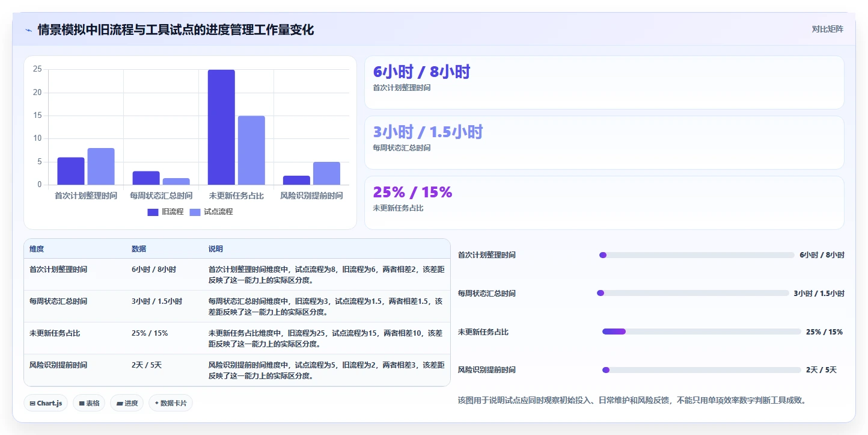Click the 2天 / 5天 progress value label
The width and height of the screenshot is (868, 435).
click(821, 370)
